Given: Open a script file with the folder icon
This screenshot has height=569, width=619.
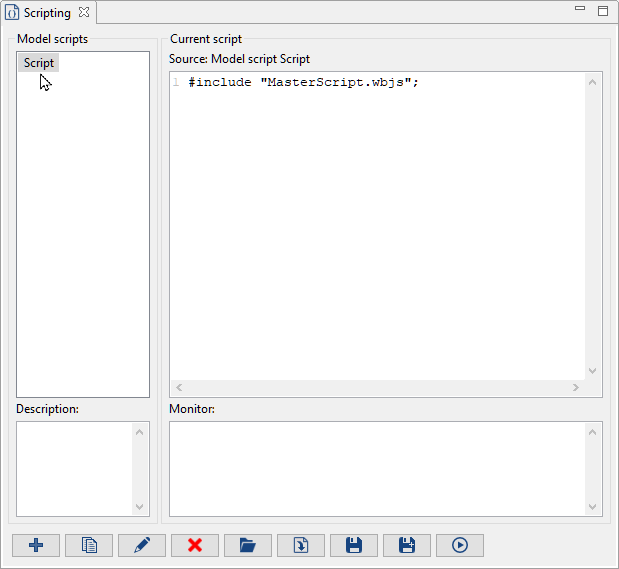Looking at the screenshot, I should click(x=248, y=545).
